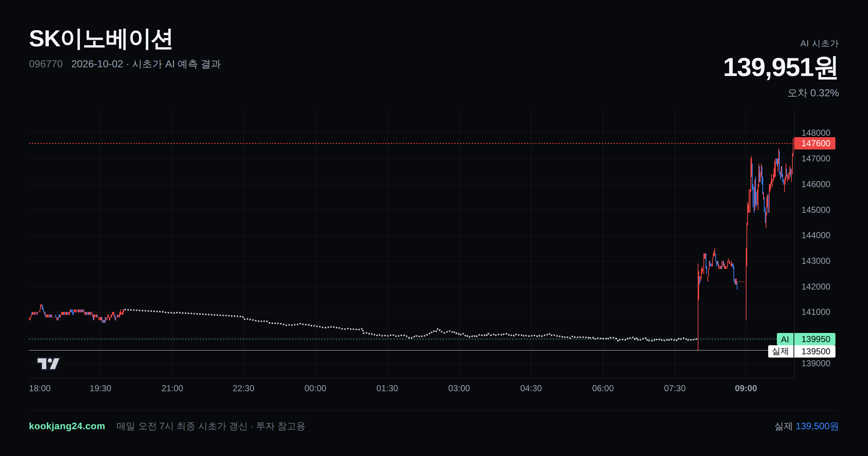Click the 22:30 time axis label
The height and width of the screenshot is (456, 868).
point(243,388)
